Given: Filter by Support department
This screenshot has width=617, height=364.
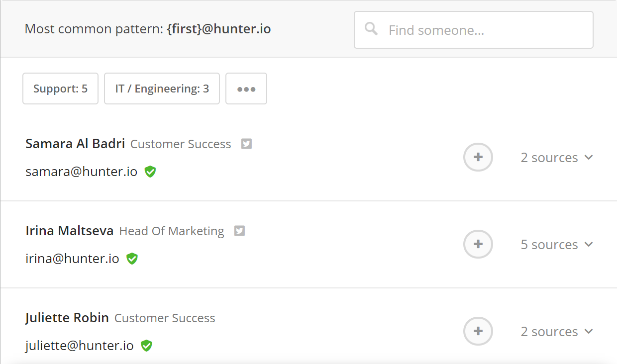Looking at the screenshot, I should point(60,89).
